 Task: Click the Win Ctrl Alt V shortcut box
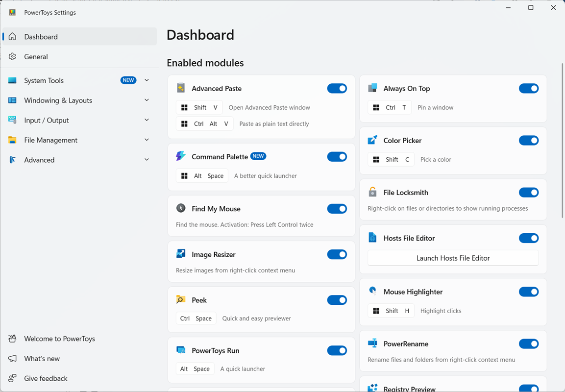[205, 123]
